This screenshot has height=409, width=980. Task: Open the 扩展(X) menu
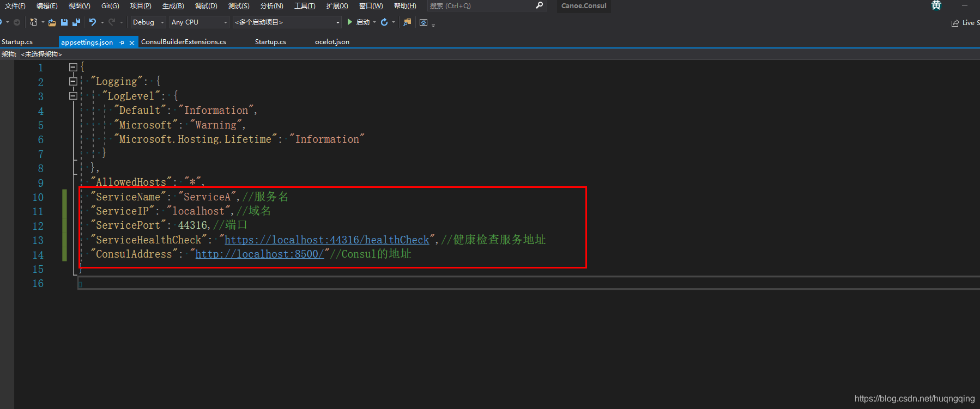337,5
